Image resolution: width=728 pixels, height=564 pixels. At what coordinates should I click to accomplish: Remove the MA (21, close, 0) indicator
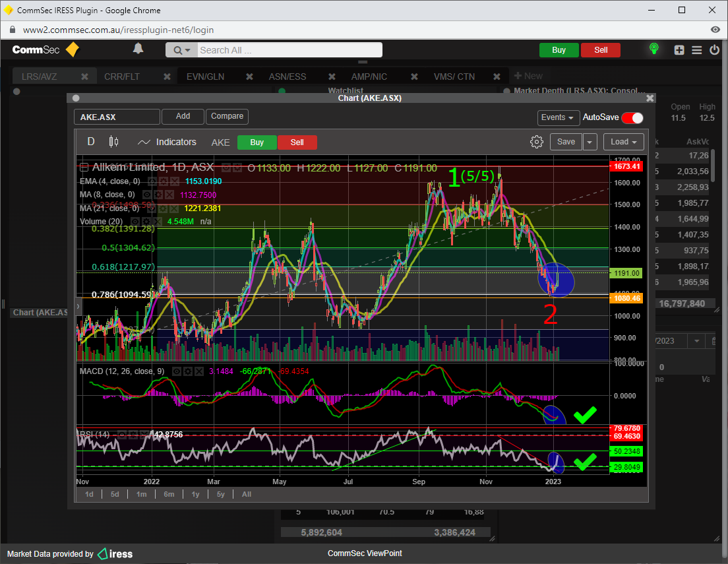(173, 208)
